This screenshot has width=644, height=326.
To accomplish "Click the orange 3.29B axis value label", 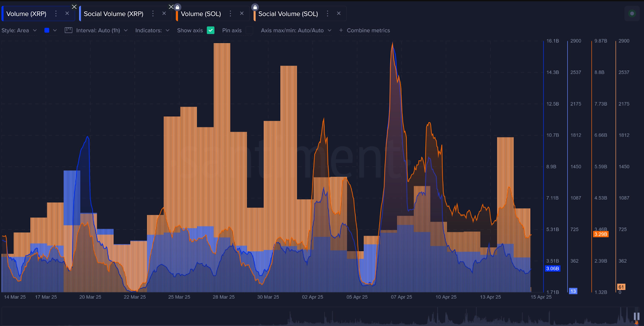I will pos(601,234).
